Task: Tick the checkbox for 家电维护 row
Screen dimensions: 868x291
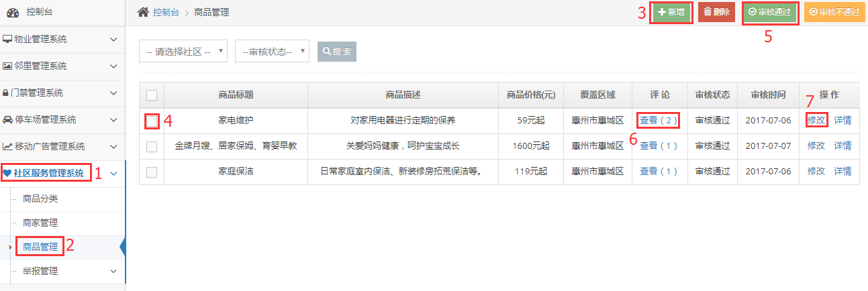Action: click(x=152, y=121)
